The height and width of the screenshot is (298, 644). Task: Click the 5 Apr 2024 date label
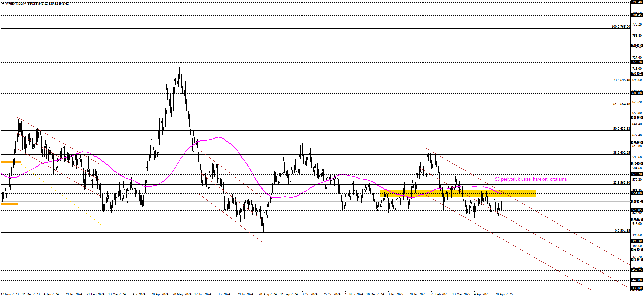click(x=137, y=294)
